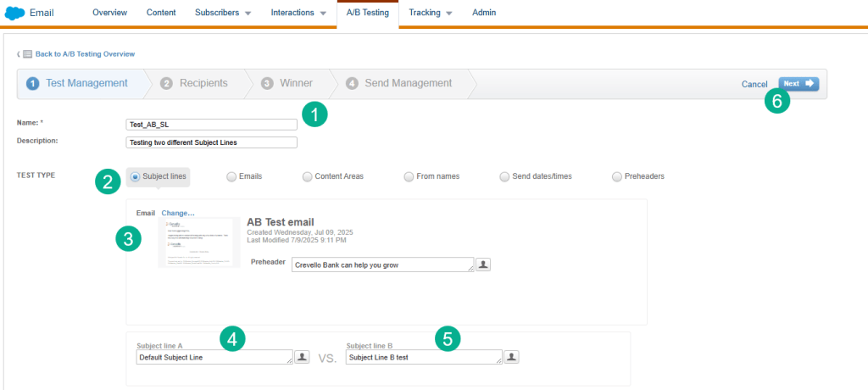Select the Emails test type
Screen dimensions: 868x390
click(231, 176)
